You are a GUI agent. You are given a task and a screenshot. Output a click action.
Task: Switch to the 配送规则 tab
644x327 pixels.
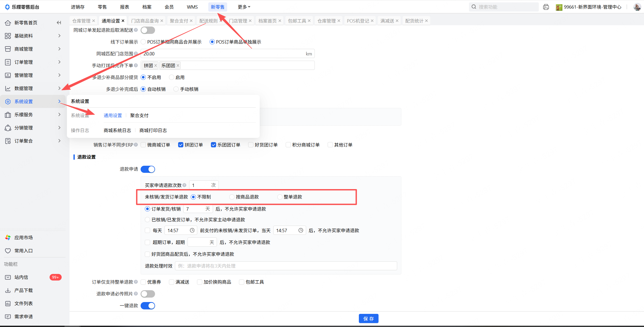click(208, 21)
